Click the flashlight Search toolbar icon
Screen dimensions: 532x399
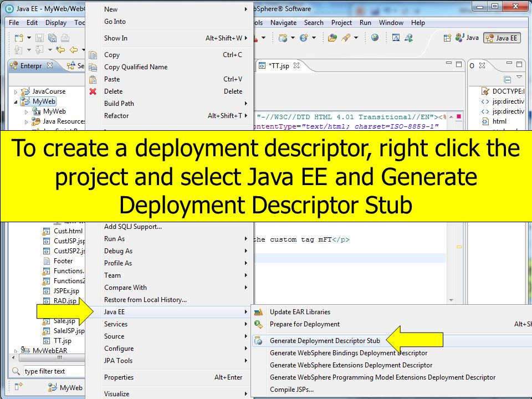click(x=346, y=38)
